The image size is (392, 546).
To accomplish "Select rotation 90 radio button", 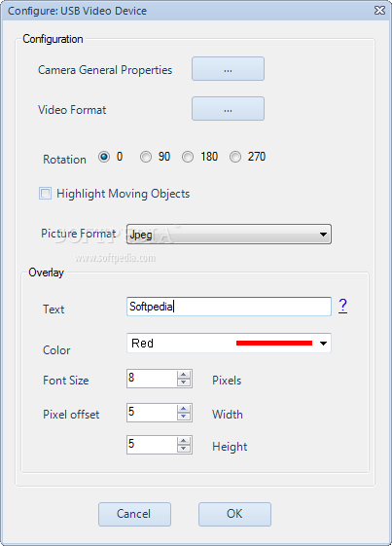I will click(146, 157).
